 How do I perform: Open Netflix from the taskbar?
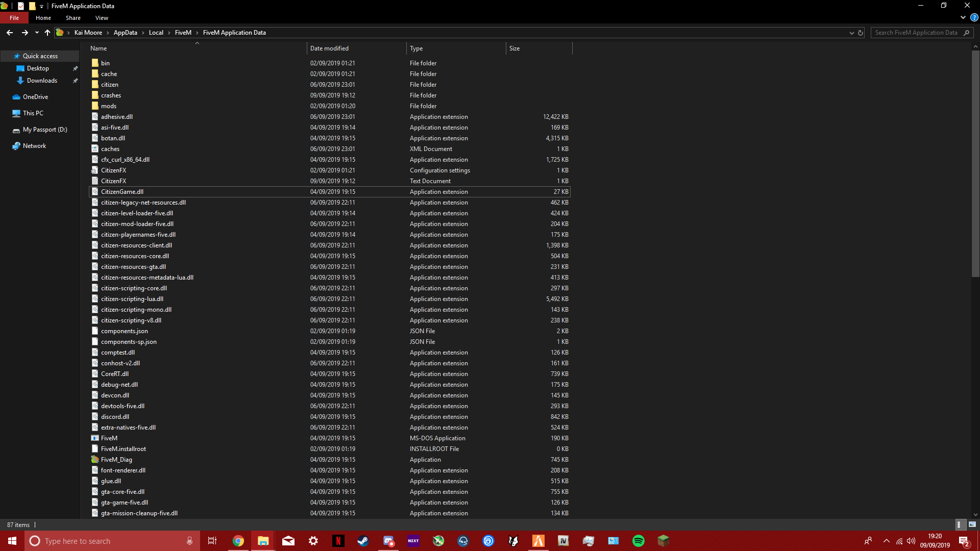tap(338, 541)
